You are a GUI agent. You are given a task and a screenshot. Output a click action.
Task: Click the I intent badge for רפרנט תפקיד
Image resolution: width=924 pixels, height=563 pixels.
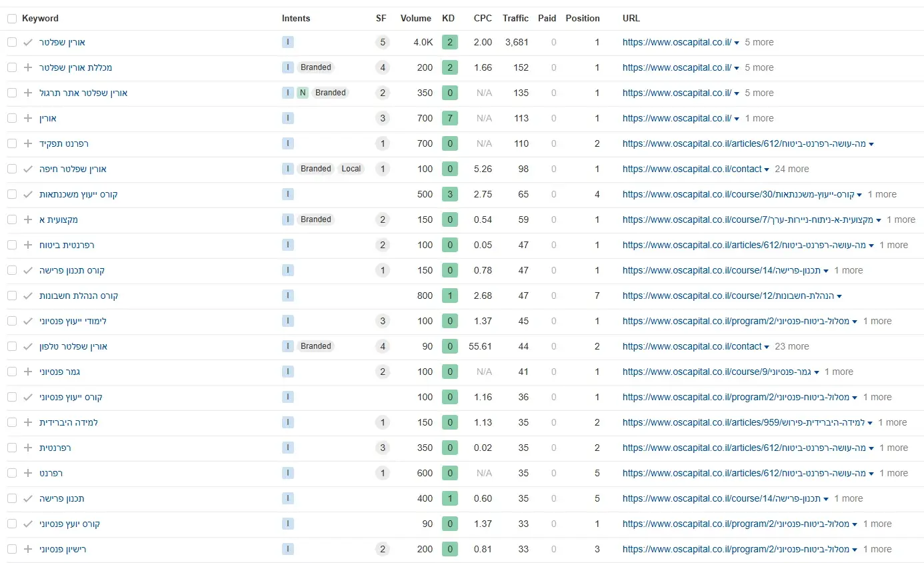[x=288, y=143]
